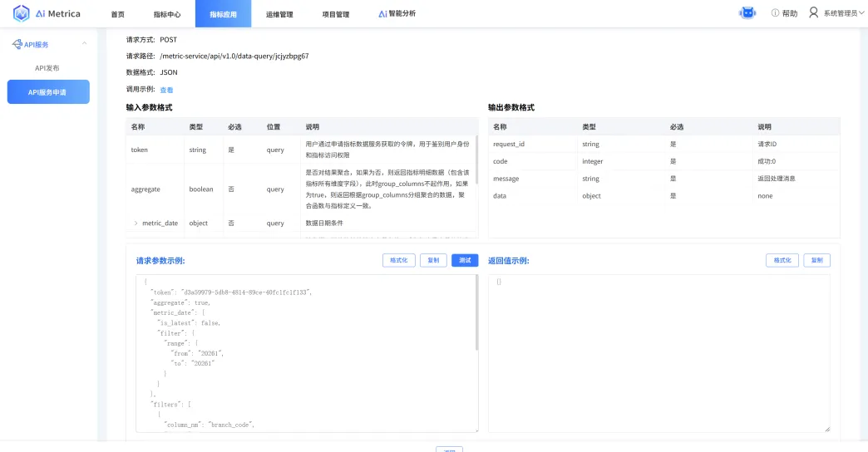Click the user avatar icon
Image resolution: width=868 pixels, height=452 pixels.
click(813, 13)
